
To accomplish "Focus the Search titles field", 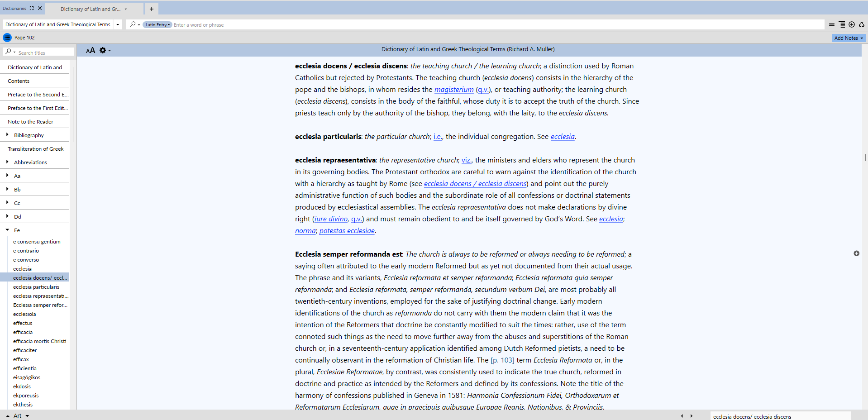I will tap(45, 52).
